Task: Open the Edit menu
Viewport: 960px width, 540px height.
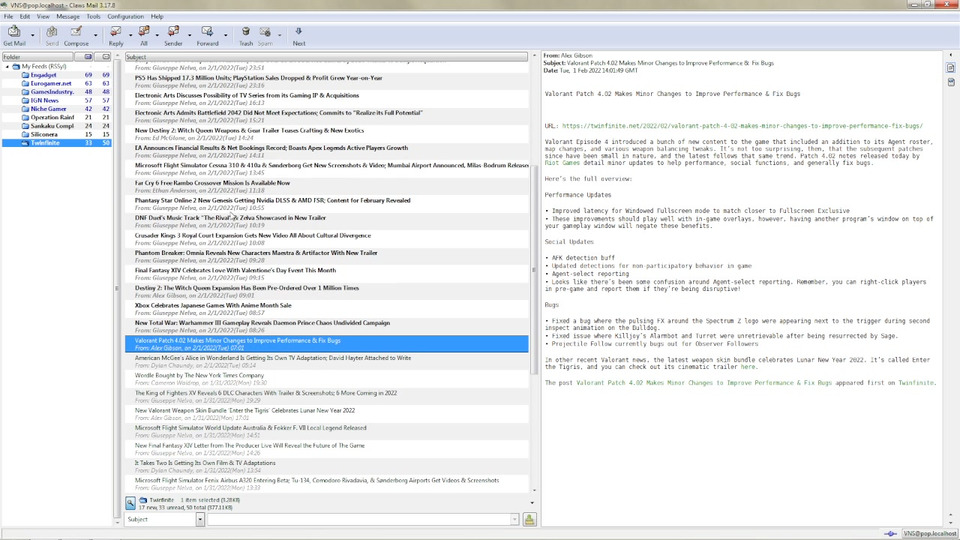Action: (24, 17)
